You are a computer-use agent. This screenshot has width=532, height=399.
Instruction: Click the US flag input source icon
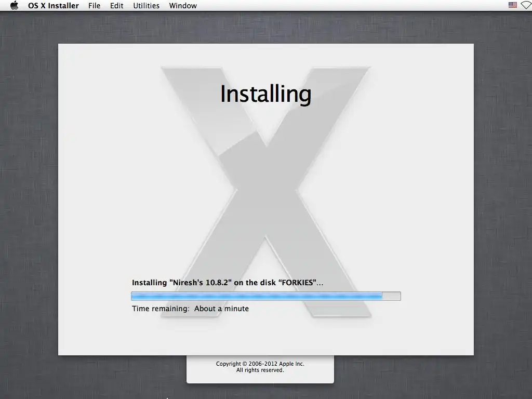(x=513, y=5)
